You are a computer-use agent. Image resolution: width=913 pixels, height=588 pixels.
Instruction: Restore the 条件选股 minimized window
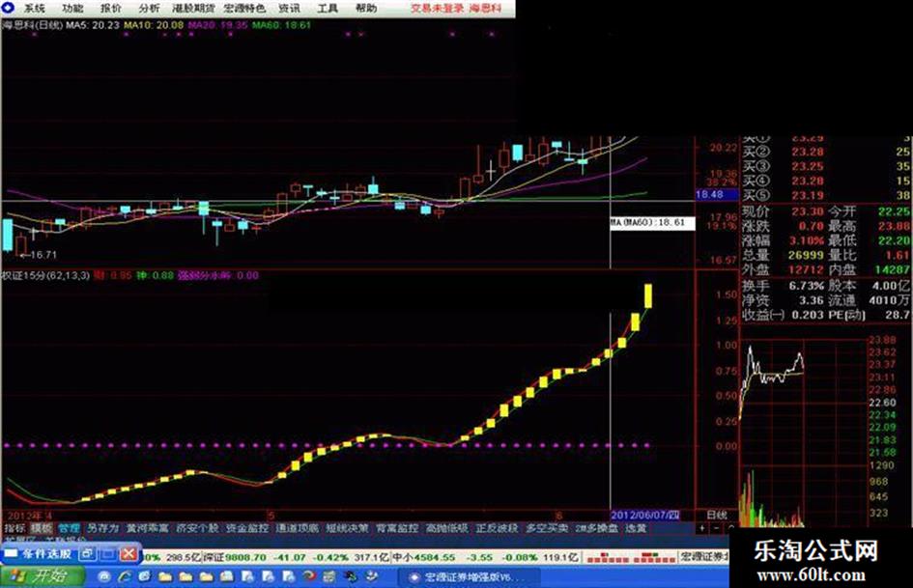pyautogui.click(x=87, y=553)
